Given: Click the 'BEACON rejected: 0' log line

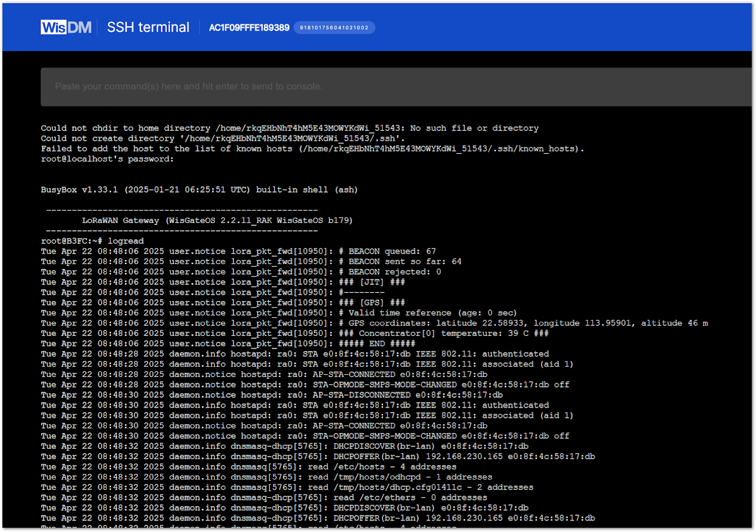Looking at the screenshot, I should (241, 272).
